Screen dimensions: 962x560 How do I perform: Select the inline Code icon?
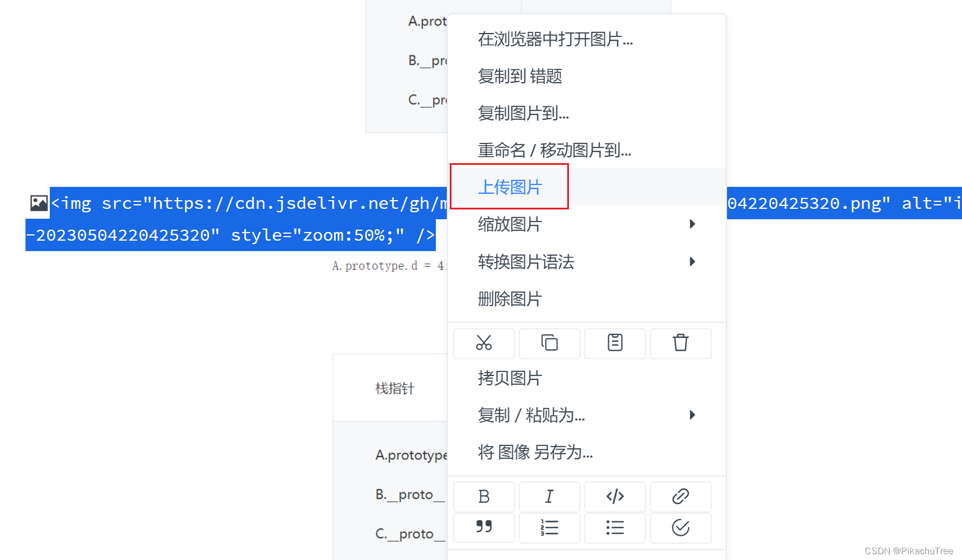(615, 496)
